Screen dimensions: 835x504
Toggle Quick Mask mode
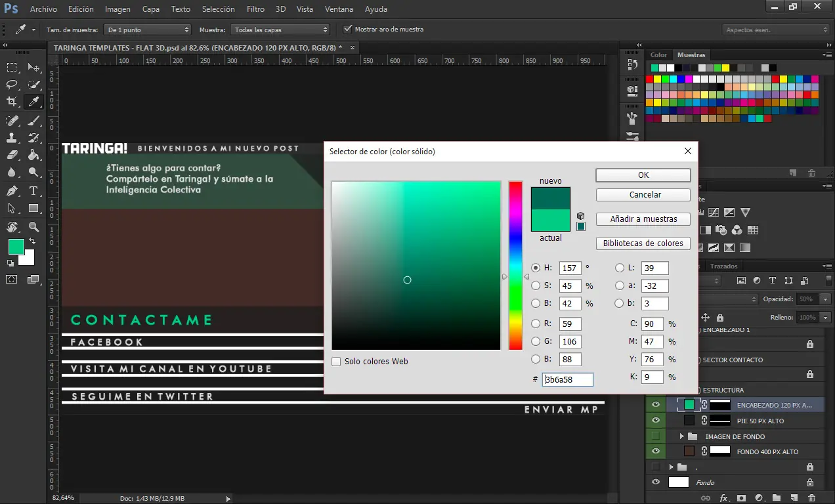(12, 280)
